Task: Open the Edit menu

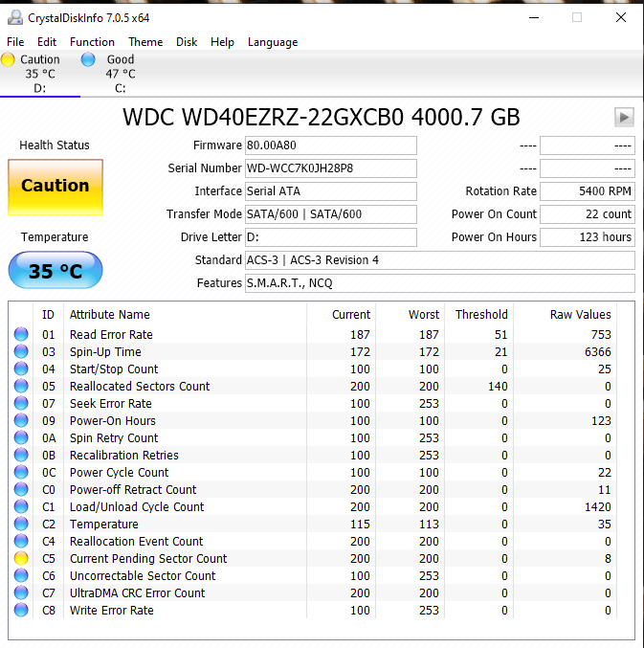Action: 47,42
